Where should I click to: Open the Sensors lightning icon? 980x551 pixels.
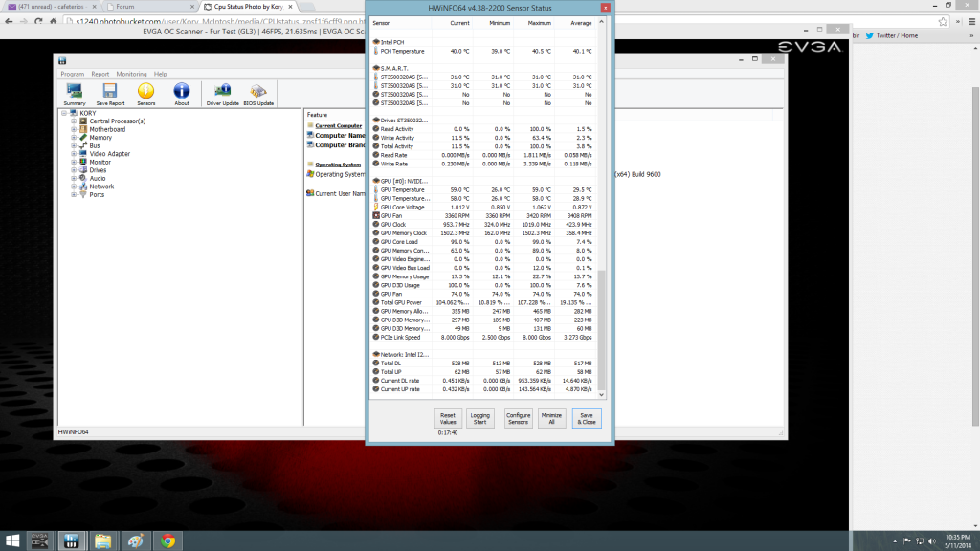click(x=146, y=93)
